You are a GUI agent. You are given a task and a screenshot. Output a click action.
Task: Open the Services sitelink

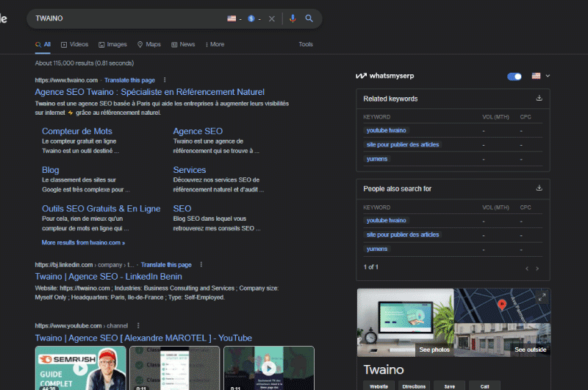(190, 170)
